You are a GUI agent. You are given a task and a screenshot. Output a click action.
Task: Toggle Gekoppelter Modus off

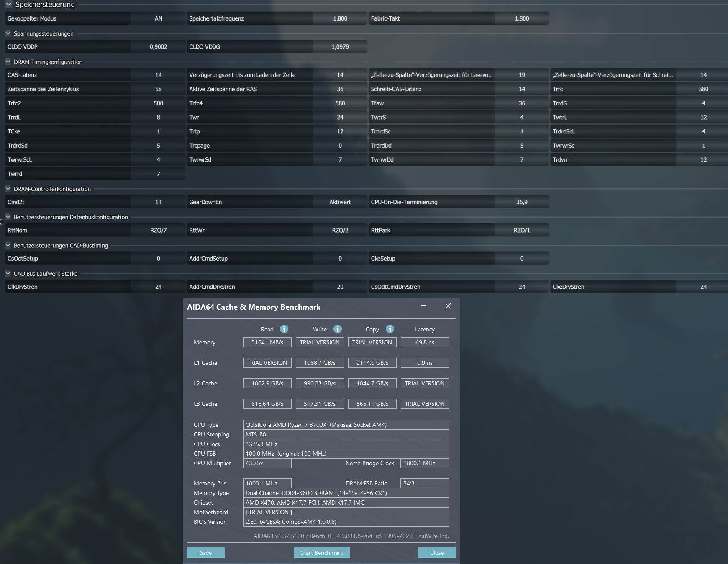(158, 18)
